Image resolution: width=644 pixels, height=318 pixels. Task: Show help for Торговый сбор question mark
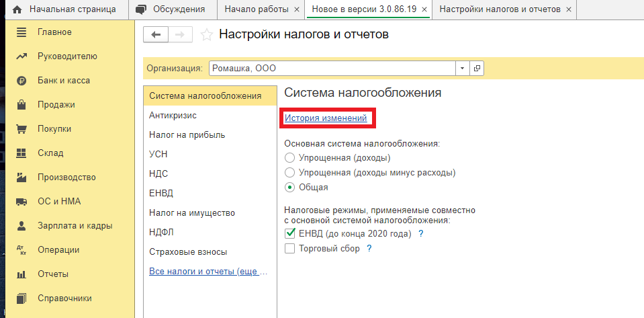pos(369,249)
